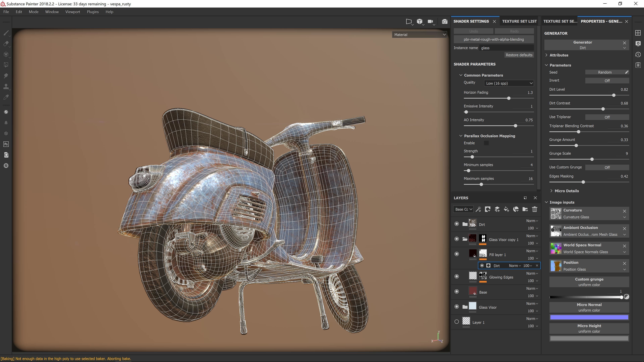
Task: Click the add fill layer bucket icon
Action: [506, 209]
